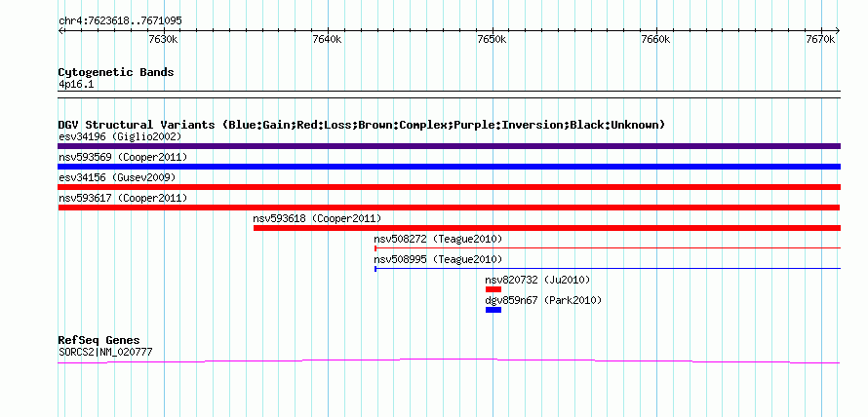868x417 pixels.
Task: Select the nsv508995 (Teague2010) thin blue line
Action: [x=608, y=269]
